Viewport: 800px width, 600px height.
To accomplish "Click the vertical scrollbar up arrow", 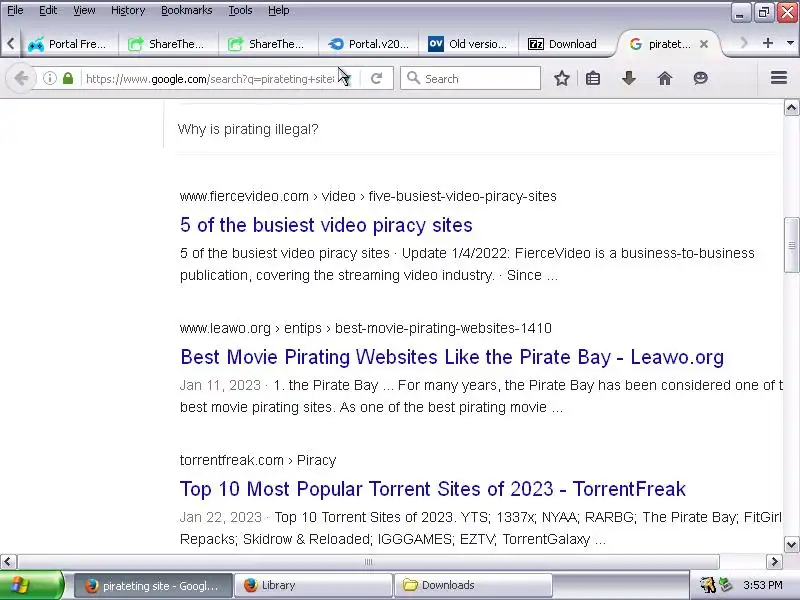I will point(791,108).
